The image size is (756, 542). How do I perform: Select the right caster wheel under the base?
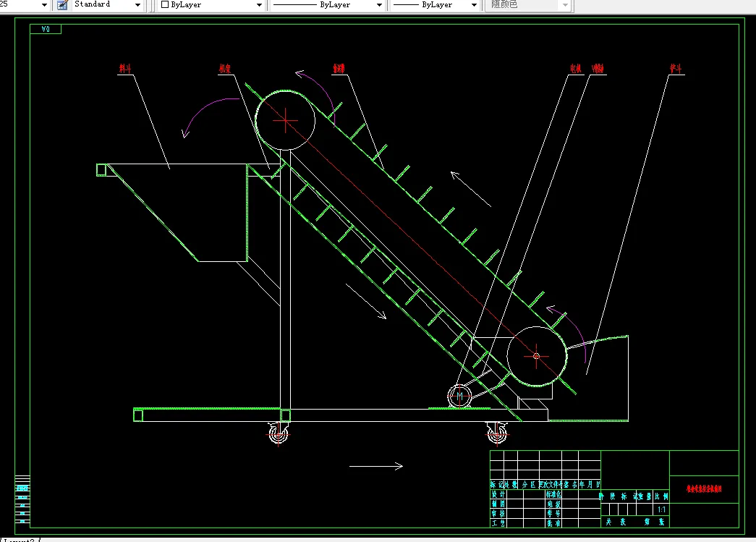497,433
